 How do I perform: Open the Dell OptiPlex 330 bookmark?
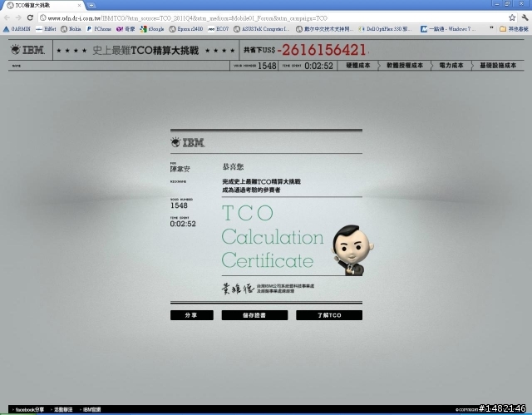(386, 29)
